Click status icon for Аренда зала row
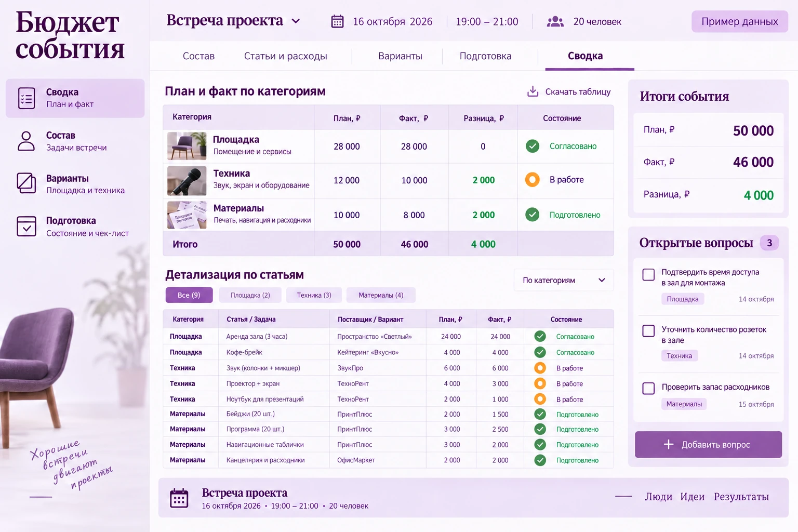 [540, 336]
